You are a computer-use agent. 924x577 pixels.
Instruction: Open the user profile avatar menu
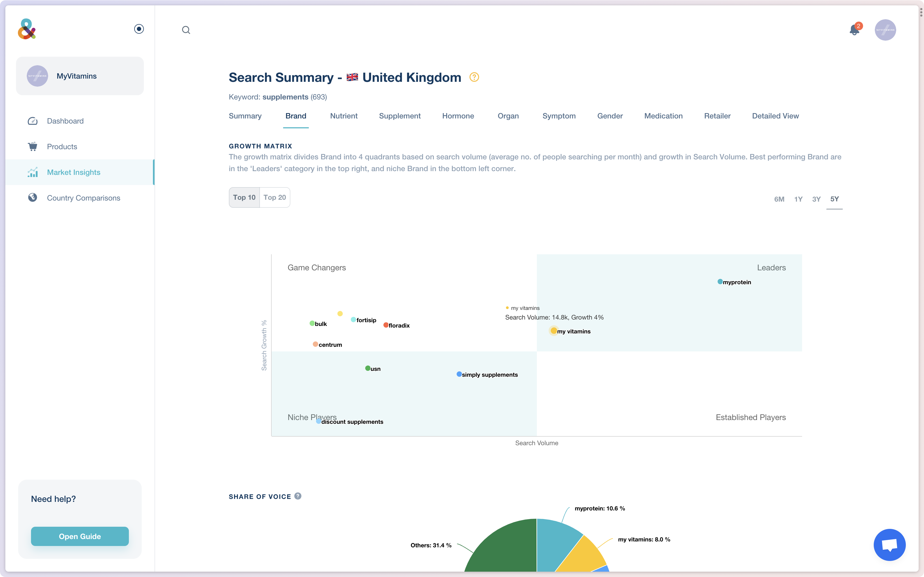click(x=885, y=30)
